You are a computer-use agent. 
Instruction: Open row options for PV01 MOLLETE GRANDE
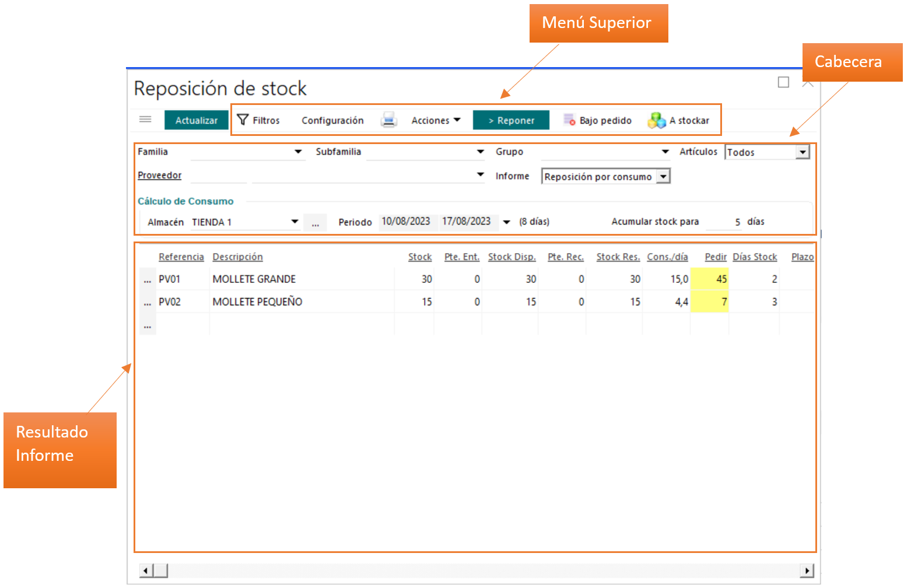click(x=148, y=279)
